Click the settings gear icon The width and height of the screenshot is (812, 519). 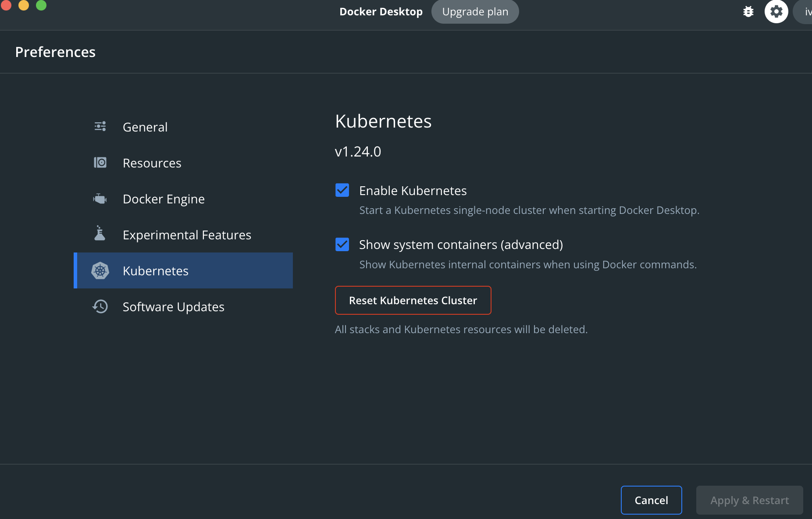click(776, 12)
